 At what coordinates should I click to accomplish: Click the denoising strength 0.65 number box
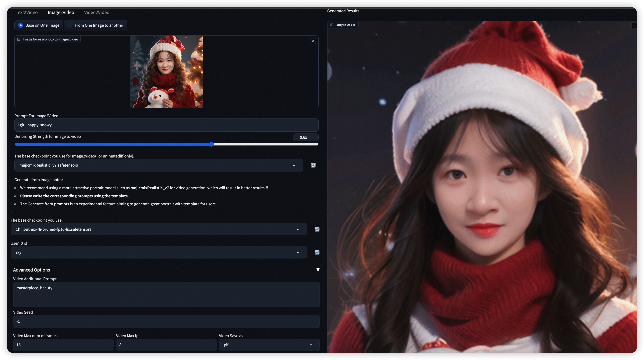click(x=306, y=137)
